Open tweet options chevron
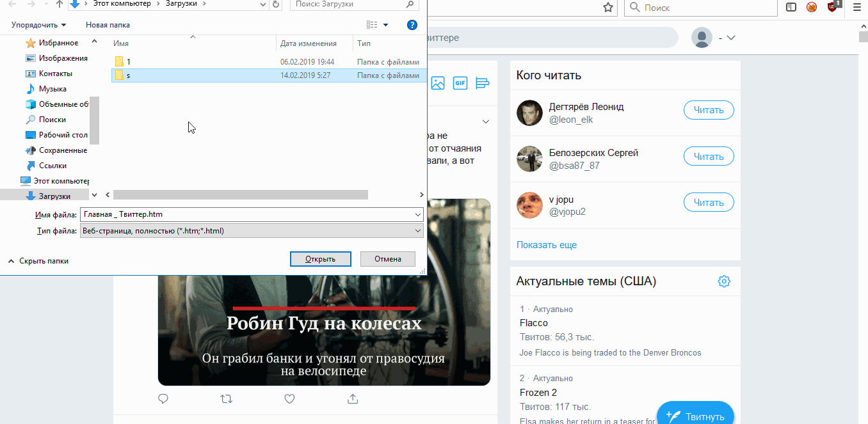Image resolution: width=868 pixels, height=424 pixels. pos(486,122)
